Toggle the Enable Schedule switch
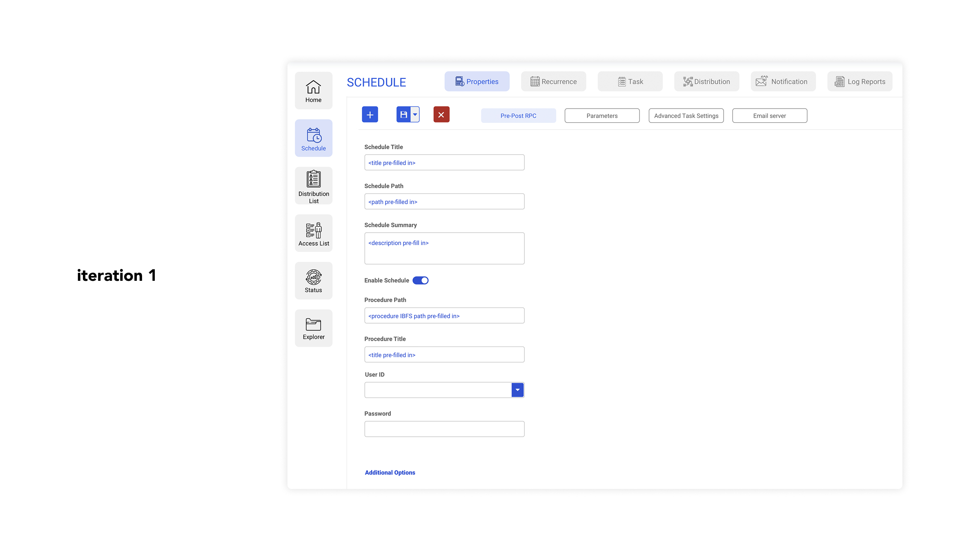 tap(420, 280)
